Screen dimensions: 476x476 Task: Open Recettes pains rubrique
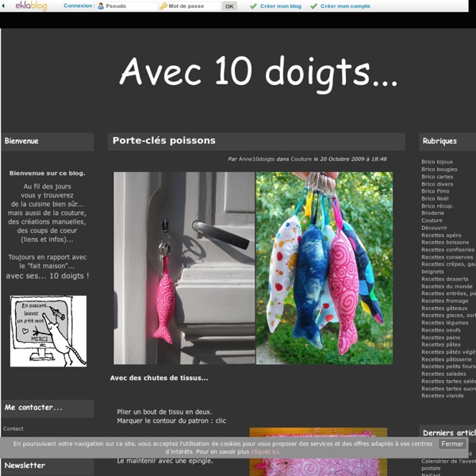[440, 337]
